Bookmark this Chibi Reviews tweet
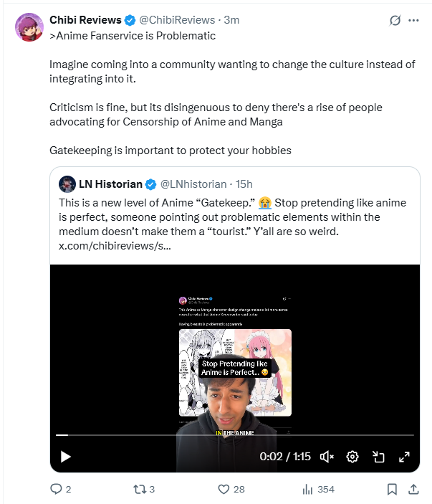 coord(392,489)
